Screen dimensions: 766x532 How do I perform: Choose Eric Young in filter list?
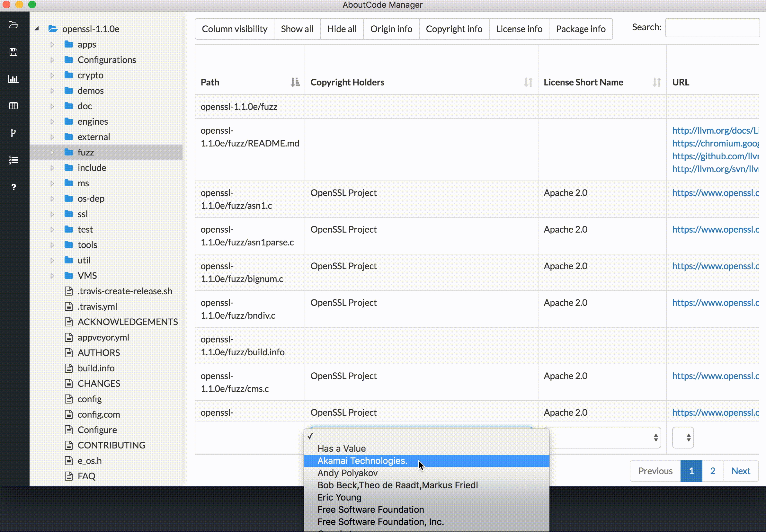(x=339, y=497)
